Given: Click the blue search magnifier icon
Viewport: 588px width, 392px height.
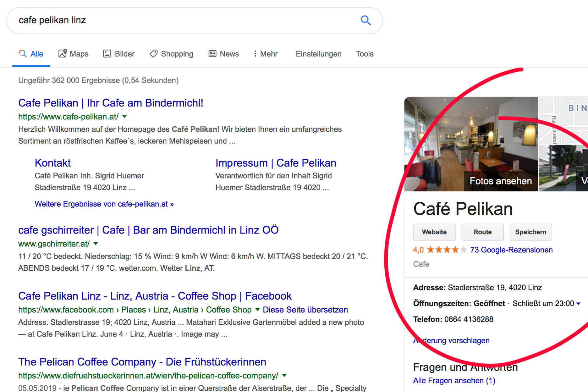Looking at the screenshot, I should click(x=365, y=20).
